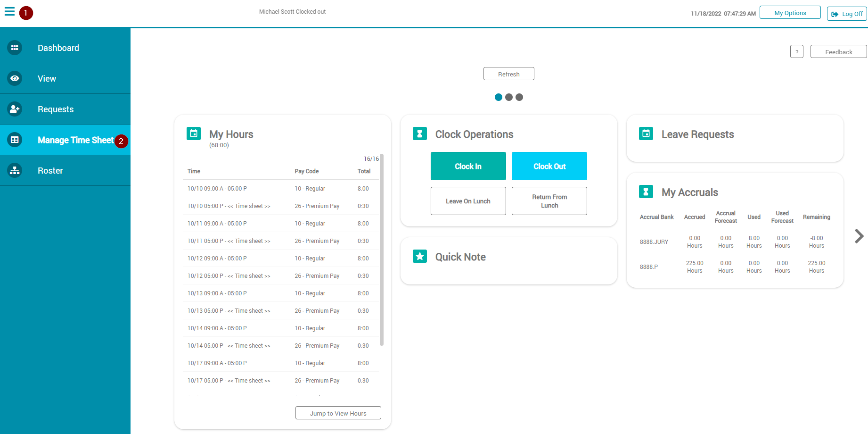Click row 10/14 09:00 A - 05:00 P
This screenshot has height=434, width=868.
(281, 328)
